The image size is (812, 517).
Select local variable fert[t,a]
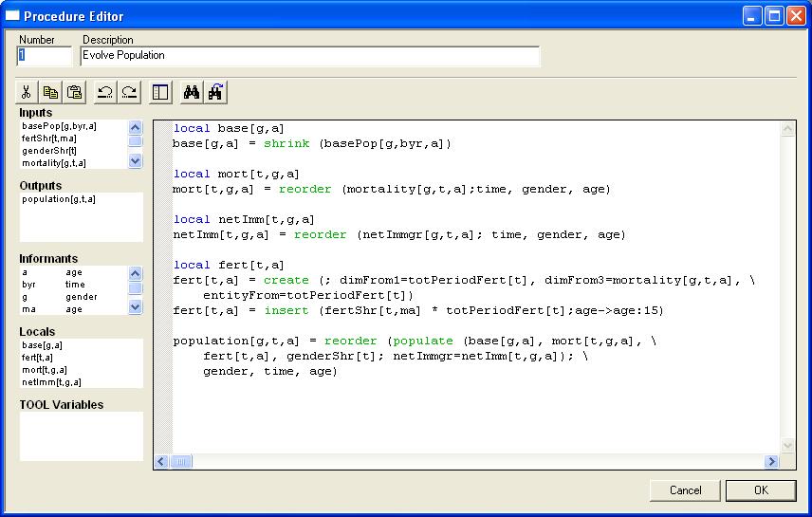pos(37,358)
